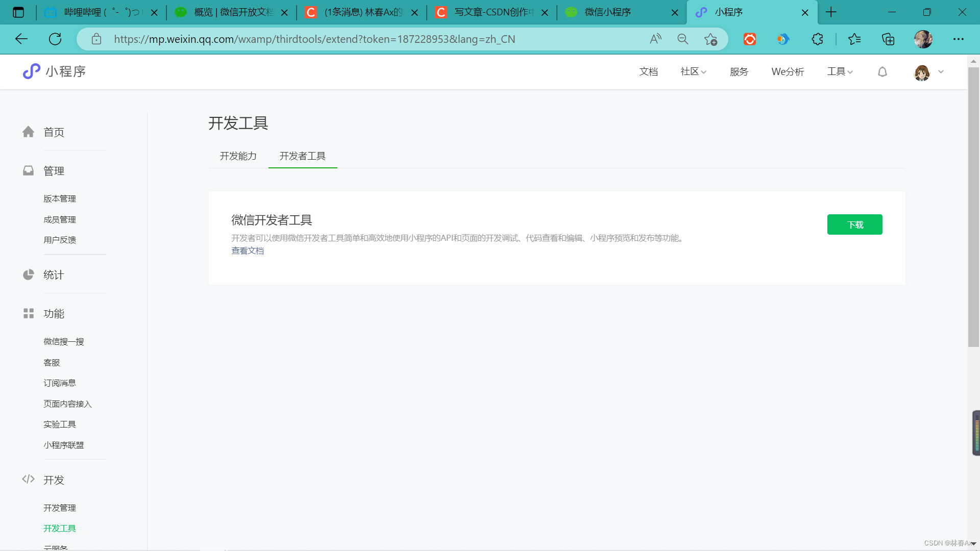Expand the 社区 dropdown menu

coord(693,72)
